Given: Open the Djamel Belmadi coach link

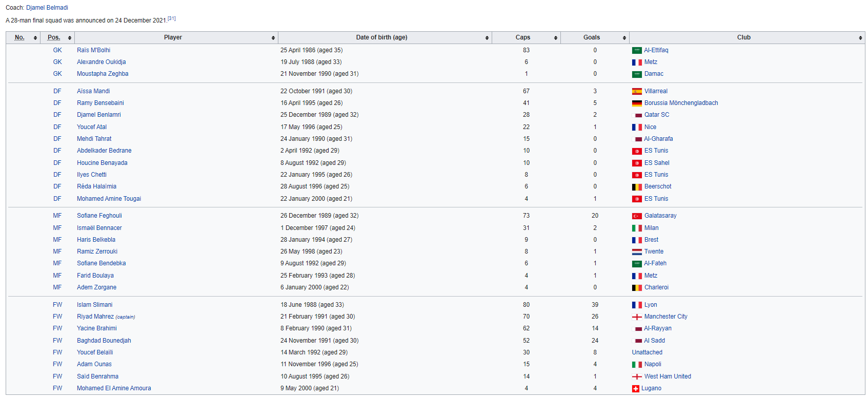Looking at the screenshot, I should click(47, 8).
